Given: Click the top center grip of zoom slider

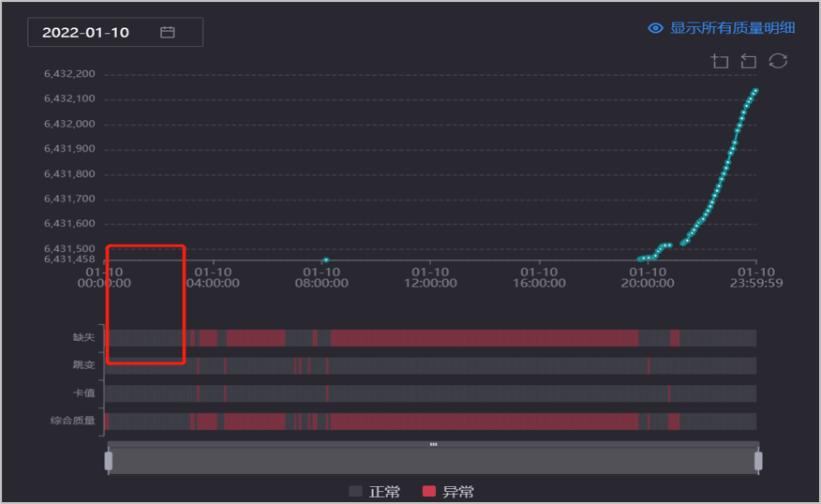Looking at the screenshot, I should click(433, 444).
